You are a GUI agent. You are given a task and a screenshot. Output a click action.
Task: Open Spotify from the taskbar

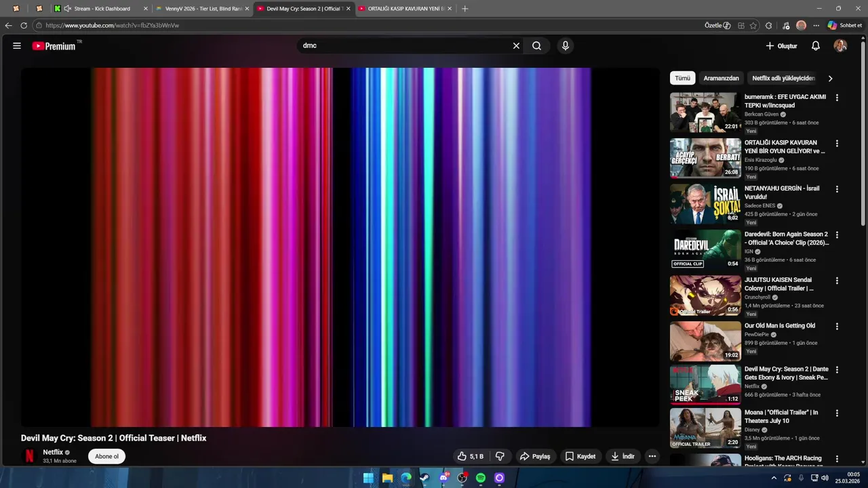click(x=481, y=478)
